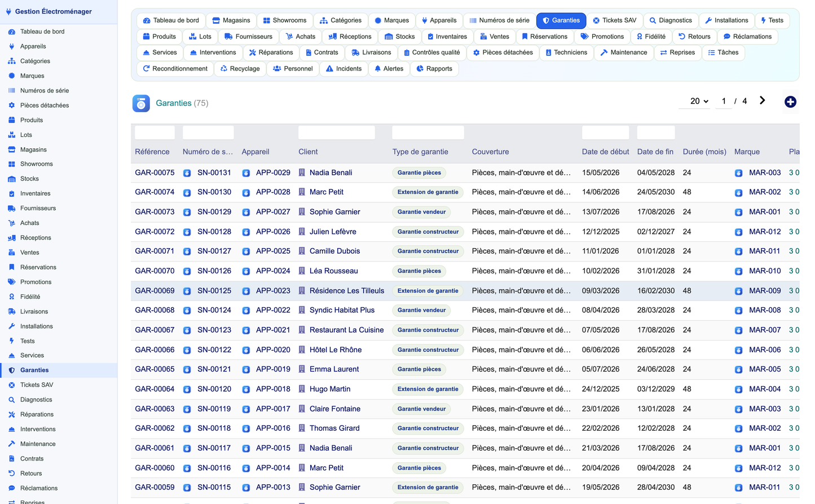Click Retours icon in sidebar
This screenshot has width=815, height=504.
pyautogui.click(x=11, y=473)
